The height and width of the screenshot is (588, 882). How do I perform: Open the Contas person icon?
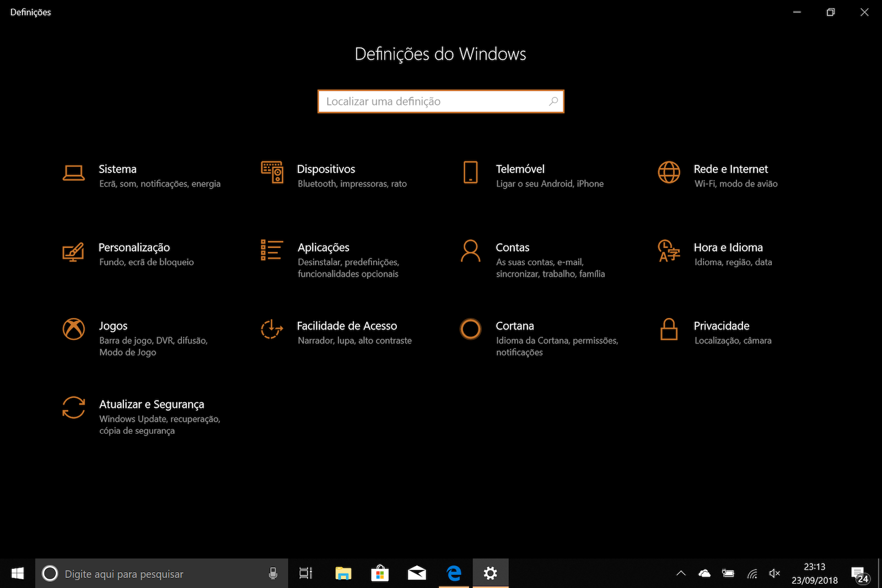pos(470,251)
